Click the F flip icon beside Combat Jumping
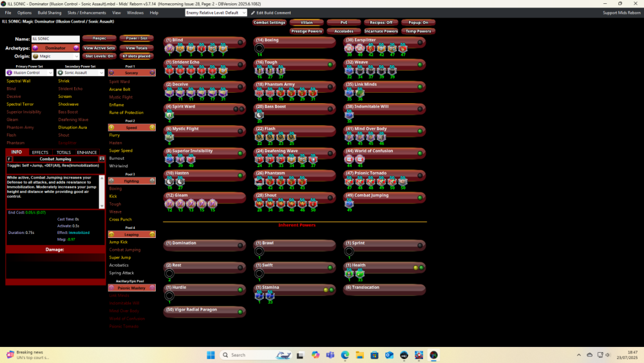 point(9,159)
